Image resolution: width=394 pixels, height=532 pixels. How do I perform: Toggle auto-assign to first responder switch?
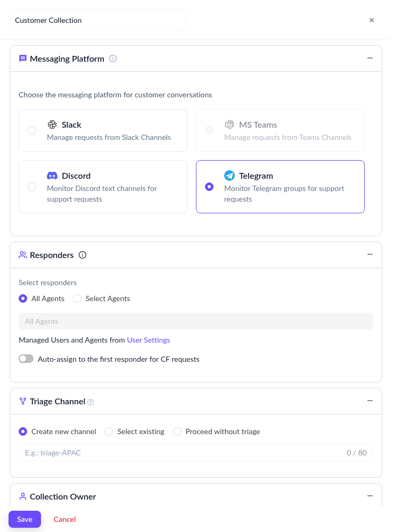(x=26, y=359)
